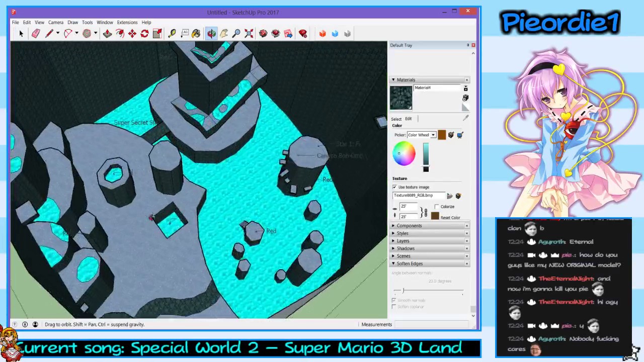The height and width of the screenshot is (362, 644).
Task: Click the orange cube toolbar icon
Action: click(x=323, y=34)
